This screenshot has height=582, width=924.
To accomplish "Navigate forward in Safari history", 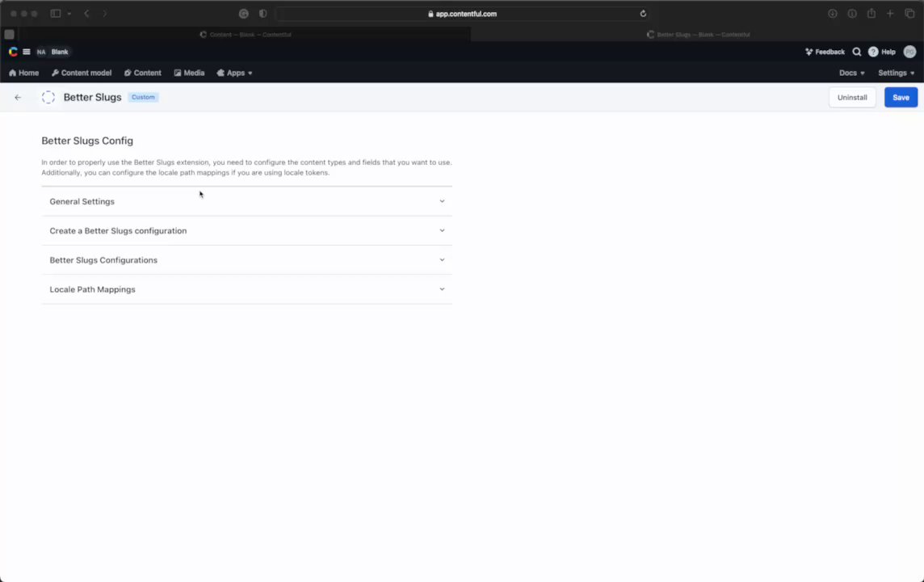I will [105, 14].
